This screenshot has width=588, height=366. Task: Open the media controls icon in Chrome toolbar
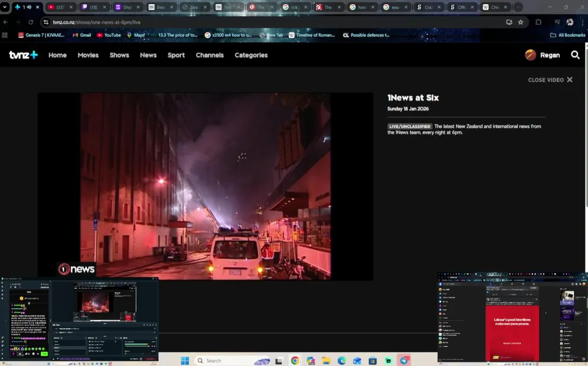tap(557, 22)
